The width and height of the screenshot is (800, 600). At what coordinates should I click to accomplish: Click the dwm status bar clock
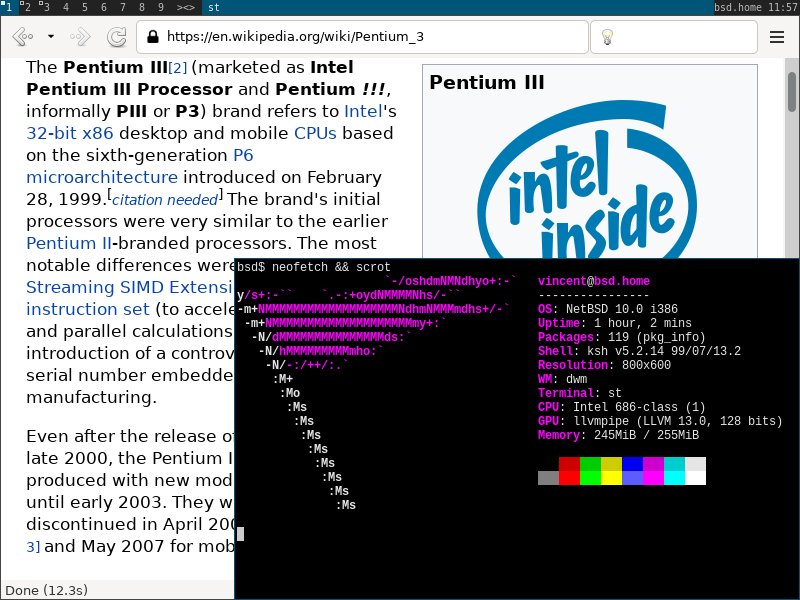784,7
